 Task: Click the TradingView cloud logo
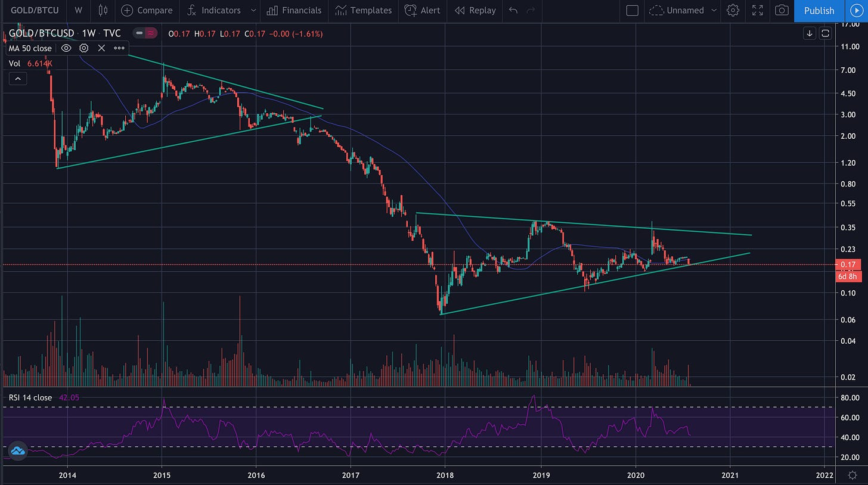pos(17,451)
